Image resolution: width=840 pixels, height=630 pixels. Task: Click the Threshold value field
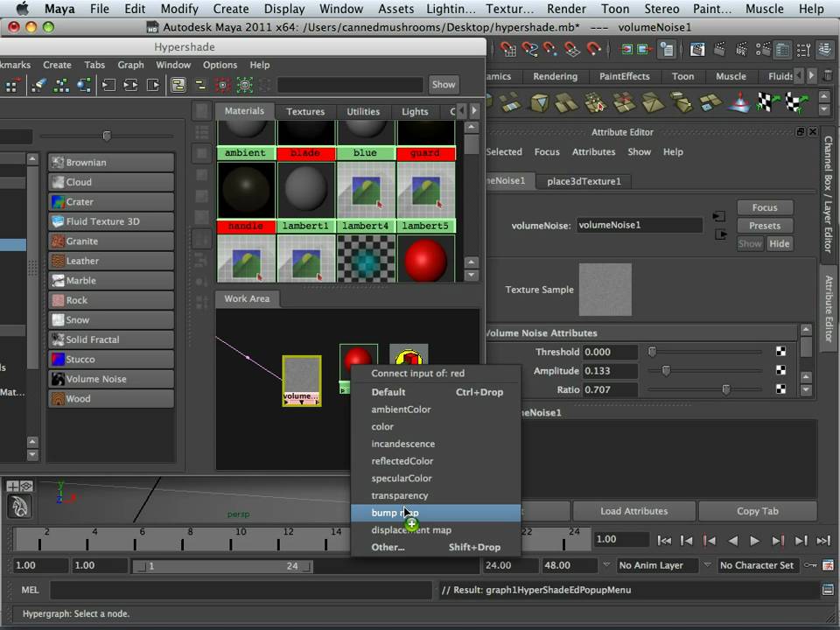610,352
